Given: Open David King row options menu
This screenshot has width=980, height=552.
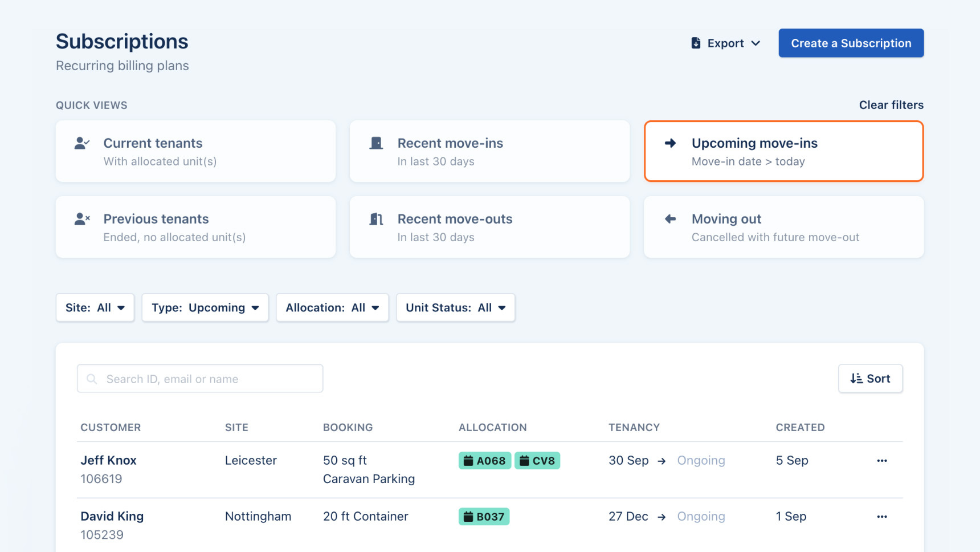Looking at the screenshot, I should (x=881, y=517).
